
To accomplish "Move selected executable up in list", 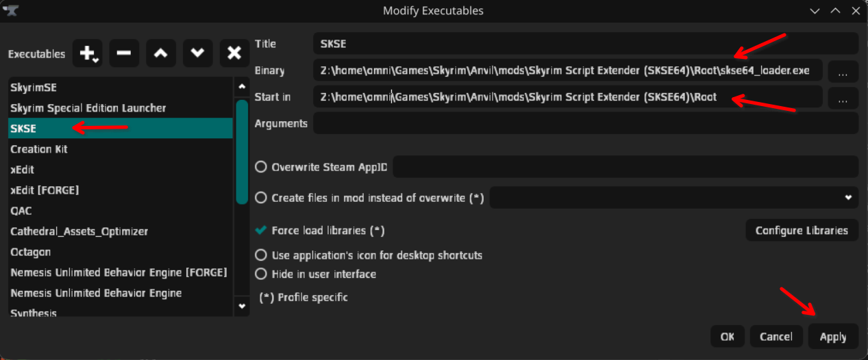I will point(160,53).
